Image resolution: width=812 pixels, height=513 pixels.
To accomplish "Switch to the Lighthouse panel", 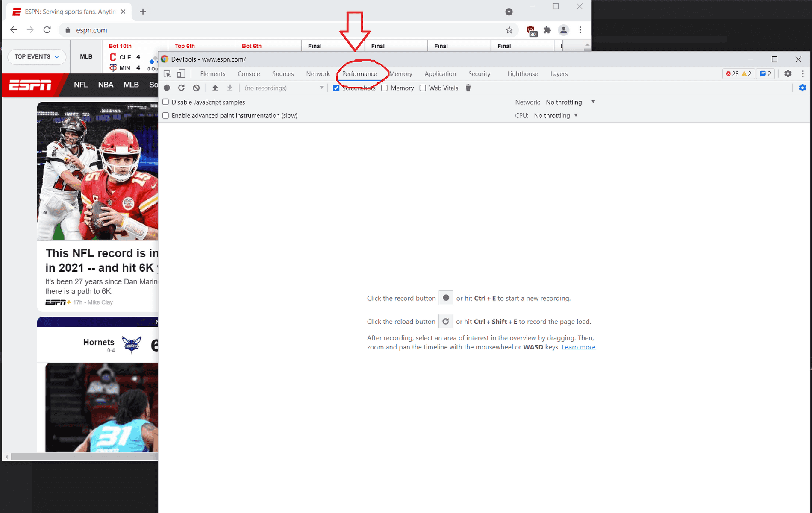I will 522,73.
